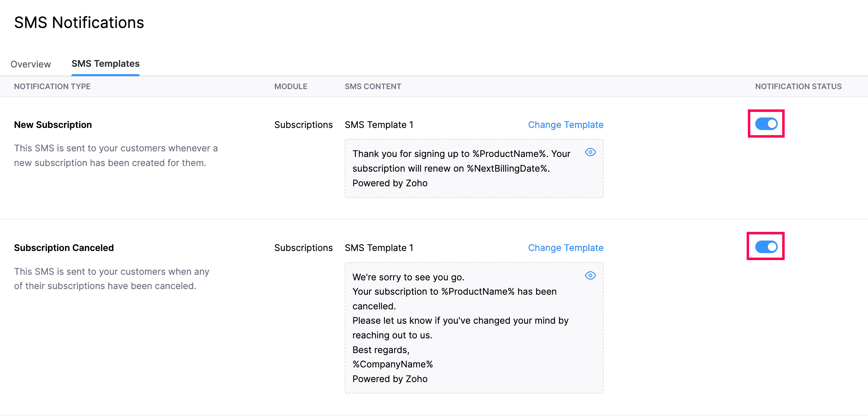Click the SMS CONTENT column header
868x416 pixels.
[373, 86]
